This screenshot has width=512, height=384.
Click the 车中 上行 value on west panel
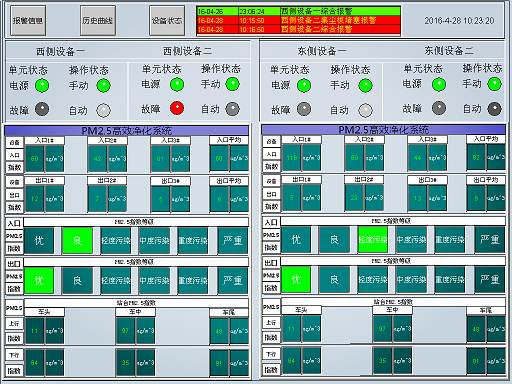tap(125, 331)
